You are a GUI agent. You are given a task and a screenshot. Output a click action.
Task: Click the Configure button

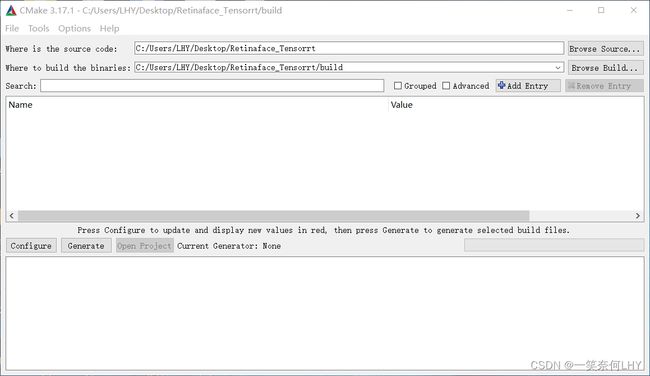(31, 246)
